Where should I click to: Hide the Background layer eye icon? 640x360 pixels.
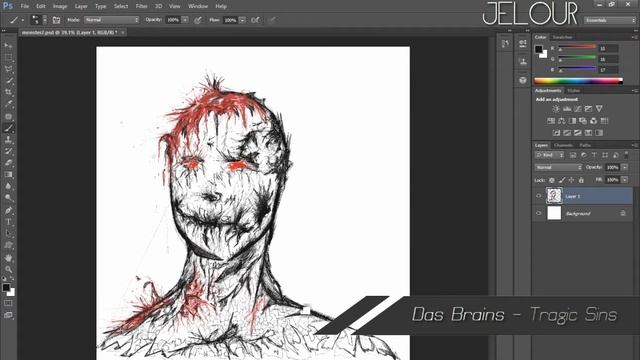pos(538,213)
